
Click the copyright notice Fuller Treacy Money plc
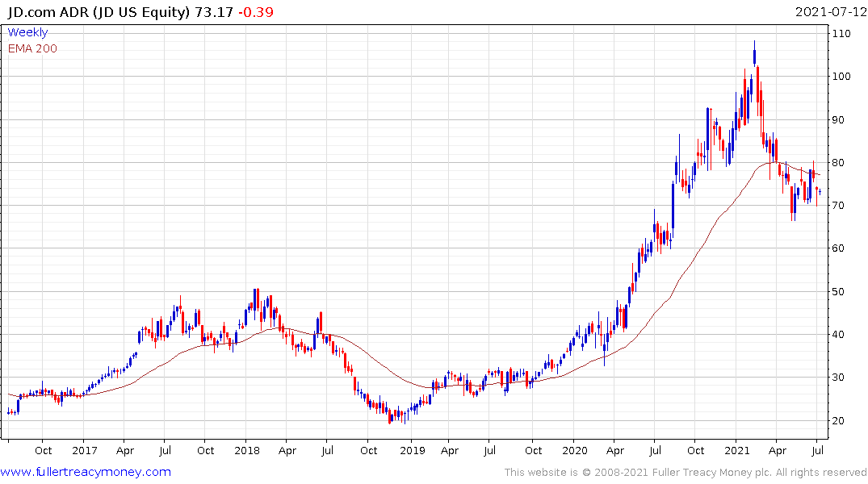coord(711,473)
